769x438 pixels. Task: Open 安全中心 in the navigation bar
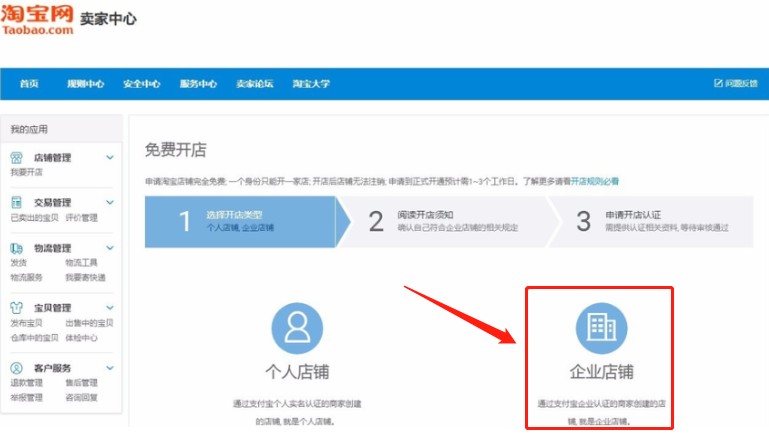pos(142,84)
